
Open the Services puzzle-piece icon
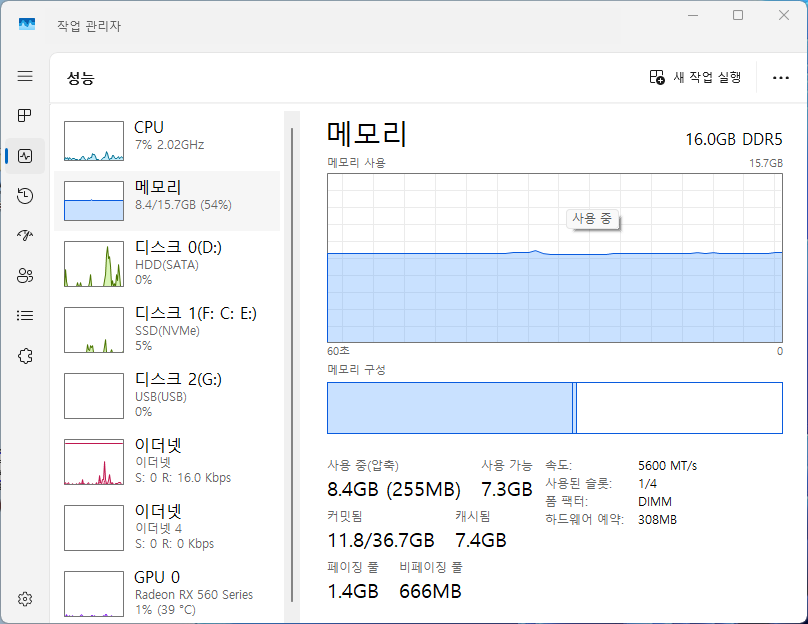[25, 356]
